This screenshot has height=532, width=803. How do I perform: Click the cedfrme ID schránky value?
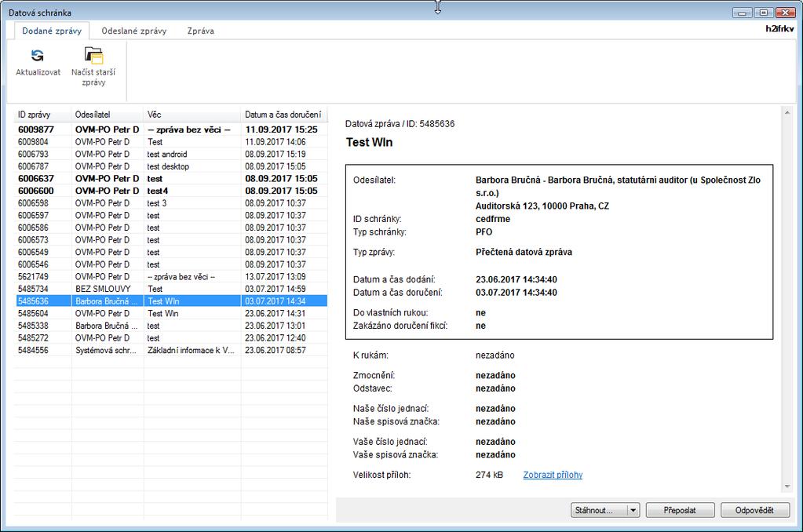pos(493,219)
